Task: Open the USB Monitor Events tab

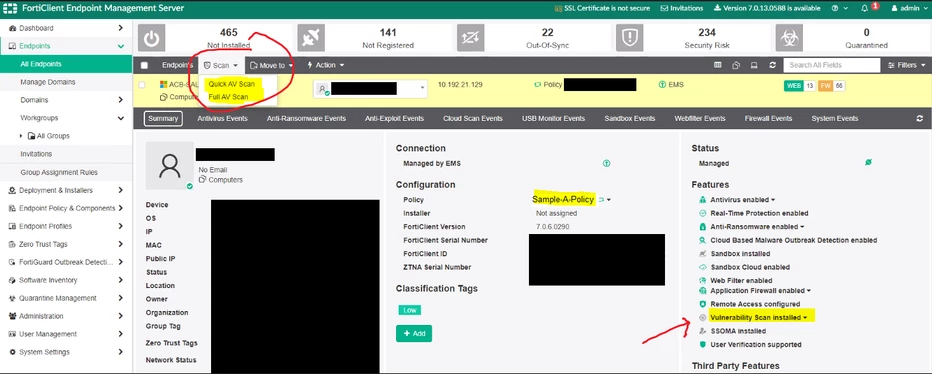Action: tap(553, 118)
